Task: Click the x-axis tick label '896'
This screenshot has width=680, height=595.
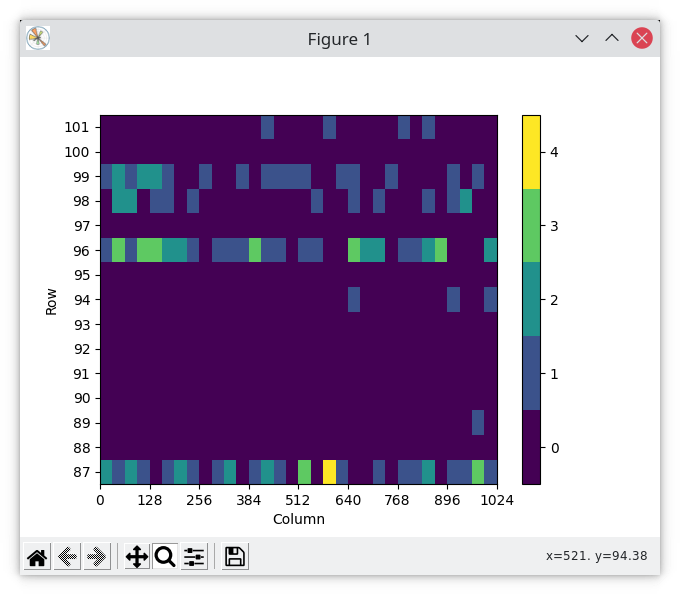Action: pyautogui.click(x=447, y=500)
